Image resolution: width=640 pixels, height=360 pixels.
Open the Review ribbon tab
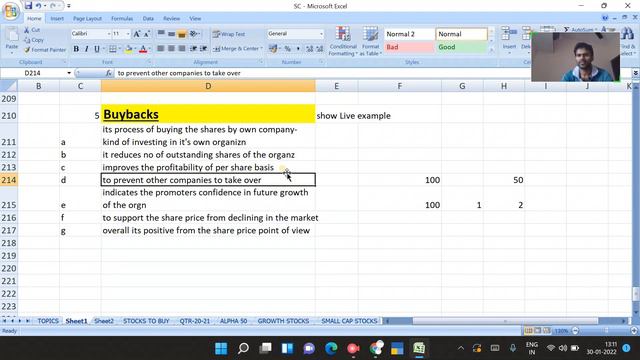(171, 18)
